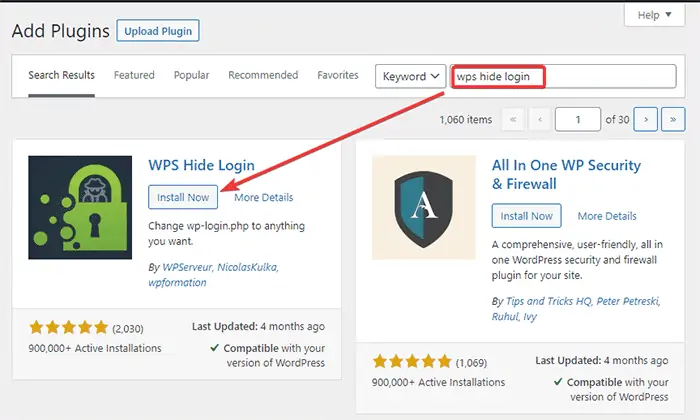Open the Ivy author link

click(x=530, y=316)
